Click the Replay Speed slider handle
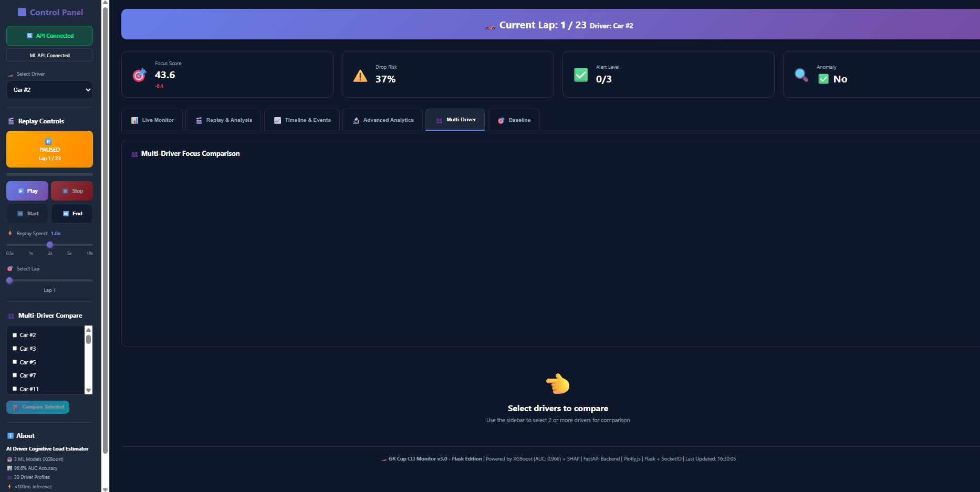 point(50,245)
